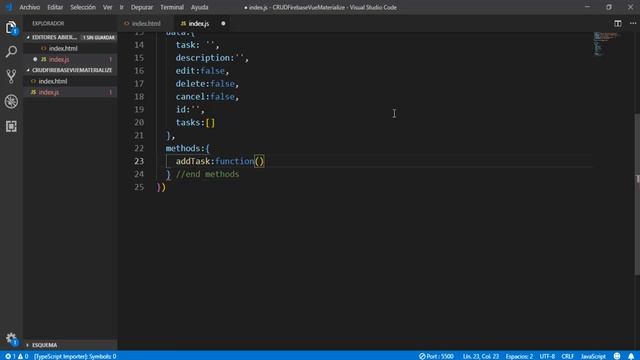The image size is (640, 360).
Task: Click Port : 5500 in status bar
Action: pyautogui.click(x=436, y=356)
